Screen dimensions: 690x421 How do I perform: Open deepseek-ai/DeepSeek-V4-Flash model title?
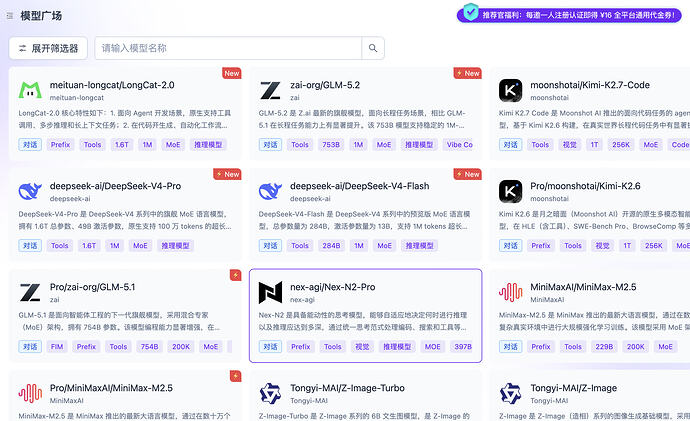pos(360,186)
